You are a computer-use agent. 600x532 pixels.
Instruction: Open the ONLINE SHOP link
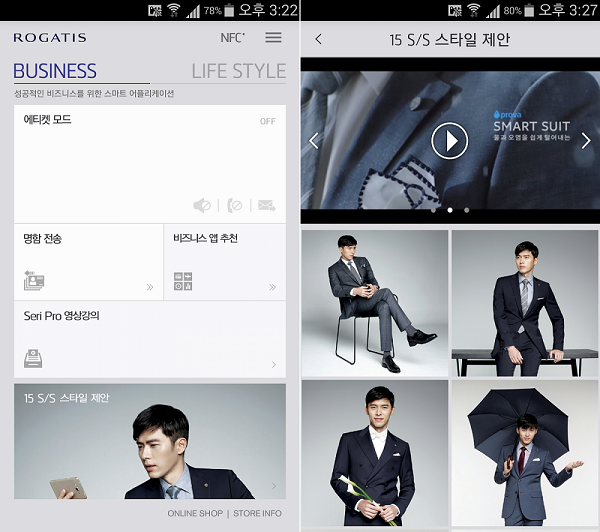[195, 514]
